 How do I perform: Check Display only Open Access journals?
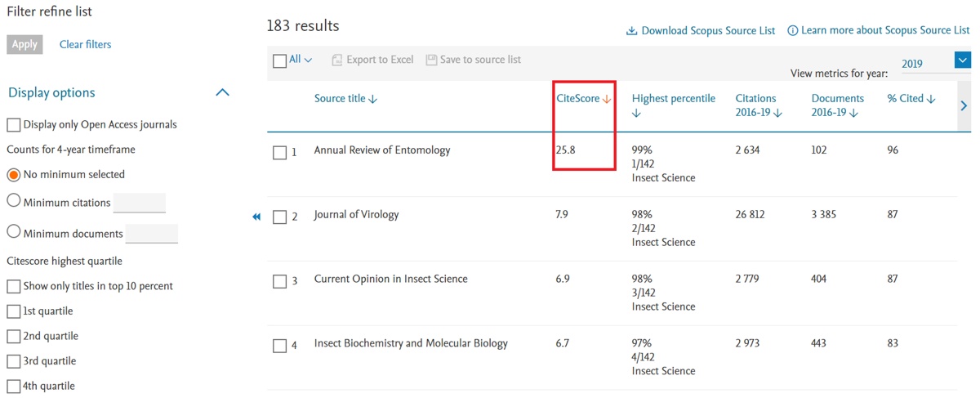click(x=14, y=125)
